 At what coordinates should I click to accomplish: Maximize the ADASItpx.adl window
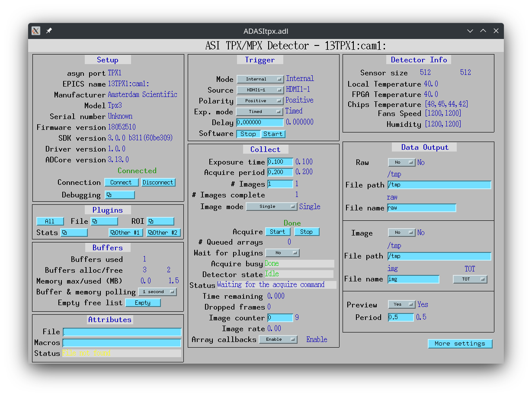(483, 31)
